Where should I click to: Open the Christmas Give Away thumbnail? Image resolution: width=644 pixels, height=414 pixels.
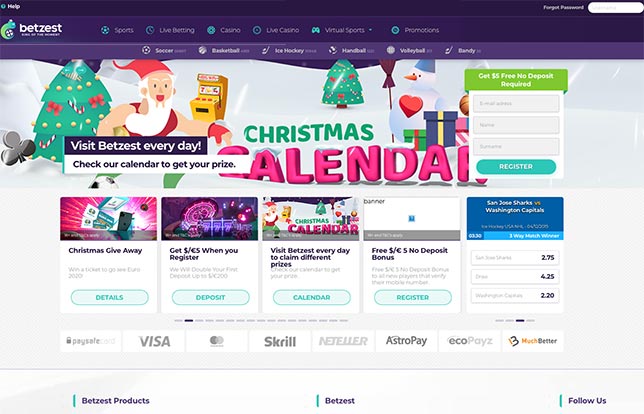[x=108, y=218]
